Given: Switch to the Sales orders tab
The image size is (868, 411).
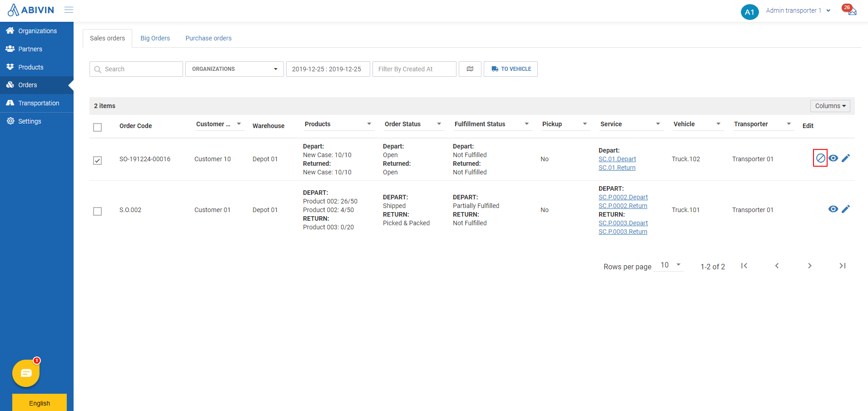Looking at the screenshot, I should tap(107, 38).
